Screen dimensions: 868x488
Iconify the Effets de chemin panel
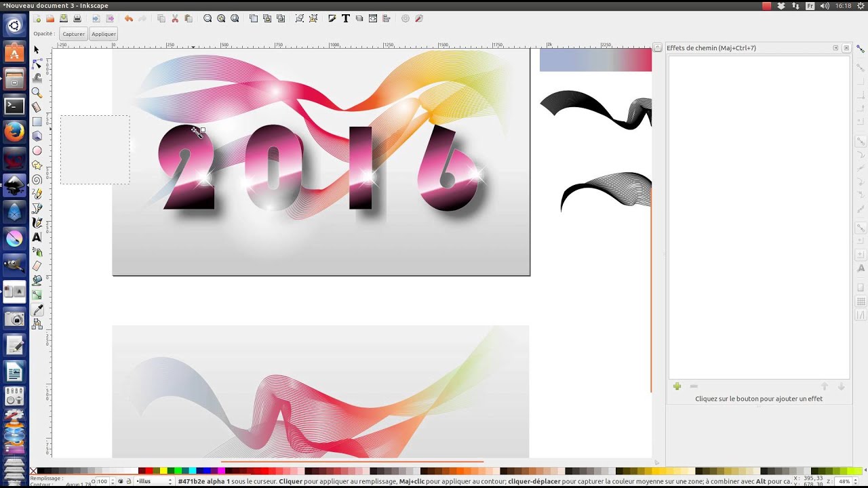pyautogui.click(x=835, y=48)
